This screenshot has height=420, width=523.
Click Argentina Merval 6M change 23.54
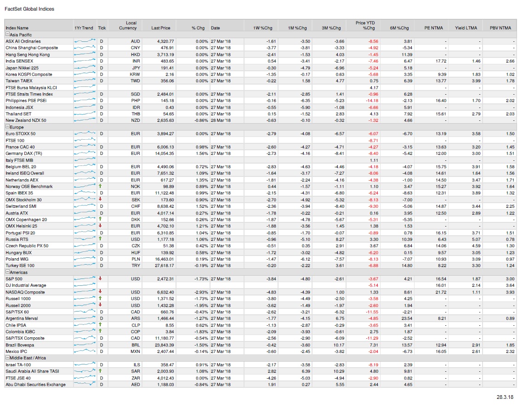pos(407,318)
